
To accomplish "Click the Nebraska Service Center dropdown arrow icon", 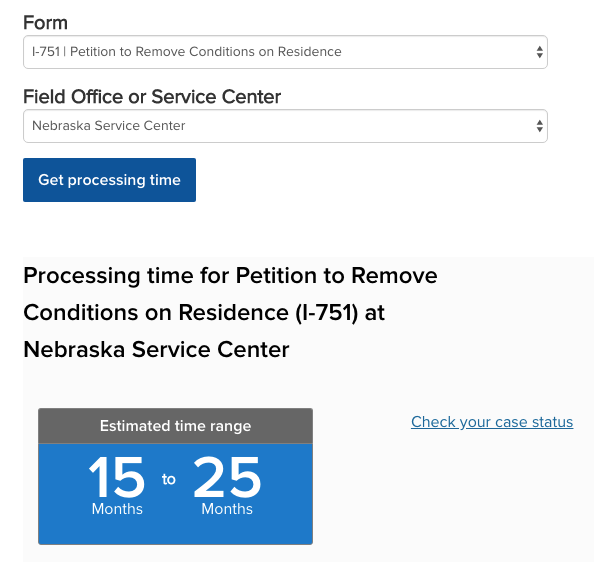I will pyautogui.click(x=539, y=126).
